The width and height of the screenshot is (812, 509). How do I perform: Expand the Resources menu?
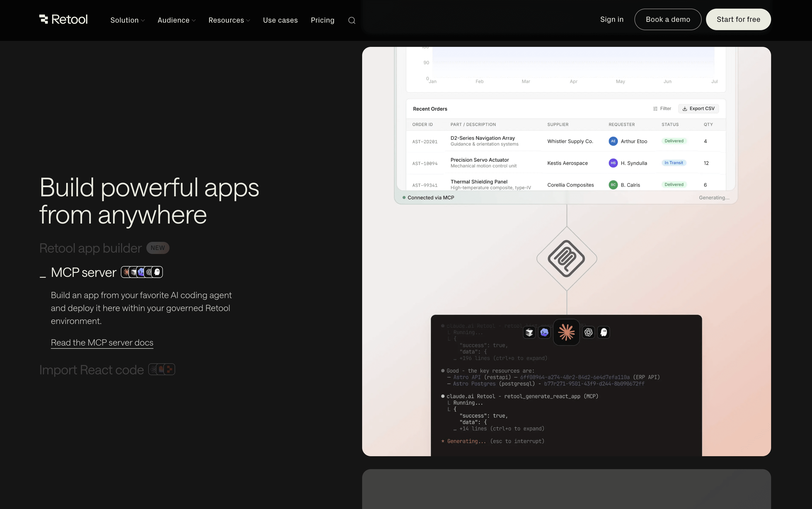[x=229, y=20]
